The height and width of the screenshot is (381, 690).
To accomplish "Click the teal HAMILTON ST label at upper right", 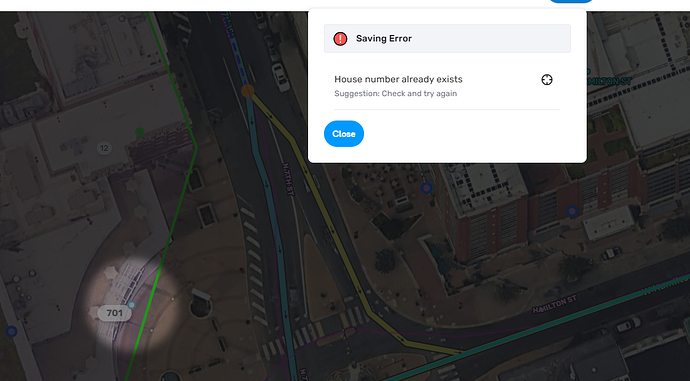I will coord(611,81).
